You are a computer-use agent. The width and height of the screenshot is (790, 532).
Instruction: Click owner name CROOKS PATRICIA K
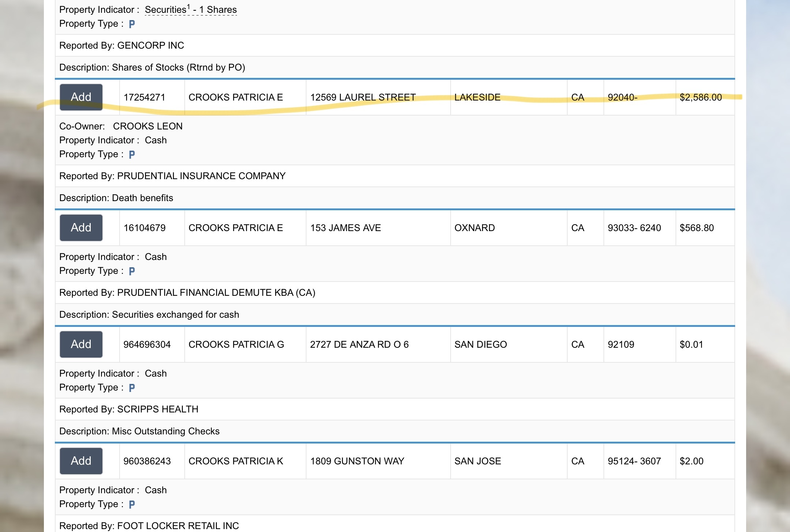tap(236, 461)
